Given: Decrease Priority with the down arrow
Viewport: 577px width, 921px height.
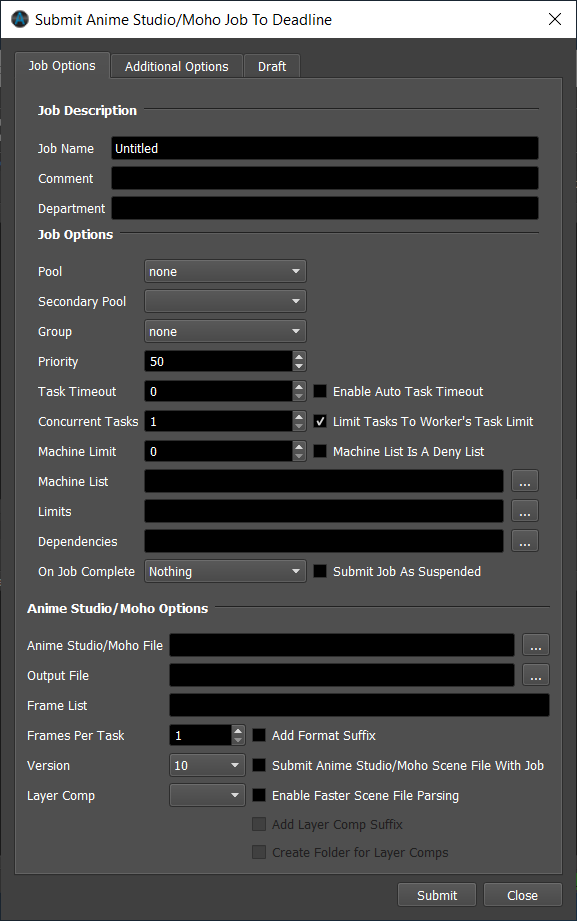Looking at the screenshot, I should [x=299, y=367].
